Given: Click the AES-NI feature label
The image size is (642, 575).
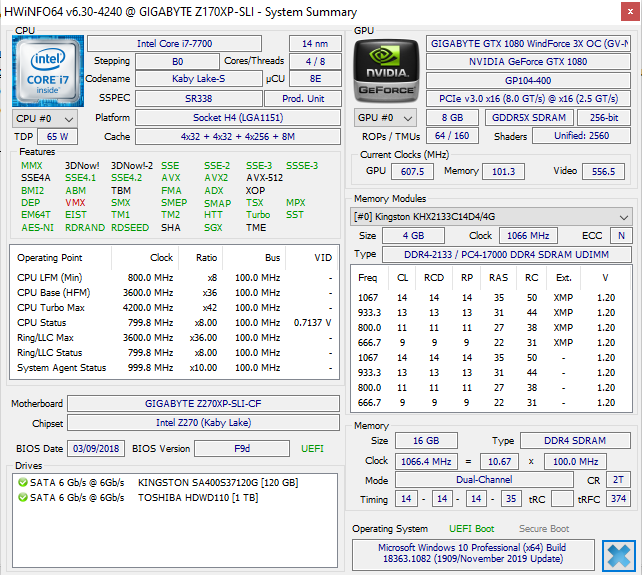Looking at the screenshot, I should pyautogui.click(x=38, y=228).
